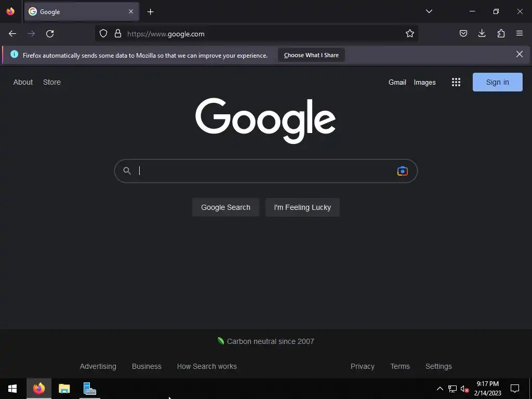Reload the current Google page
Viewport: 532px width, 399px height.
[x=50, y=34]
